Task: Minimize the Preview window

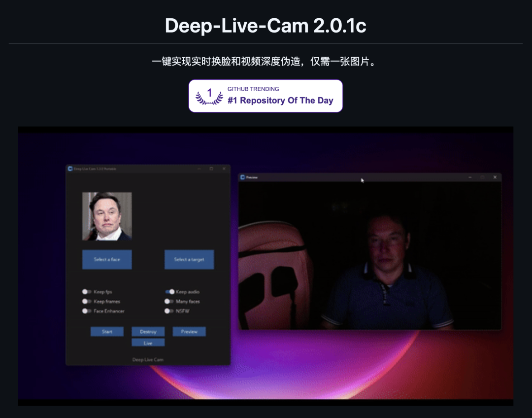Action: [x=470, y=177]
